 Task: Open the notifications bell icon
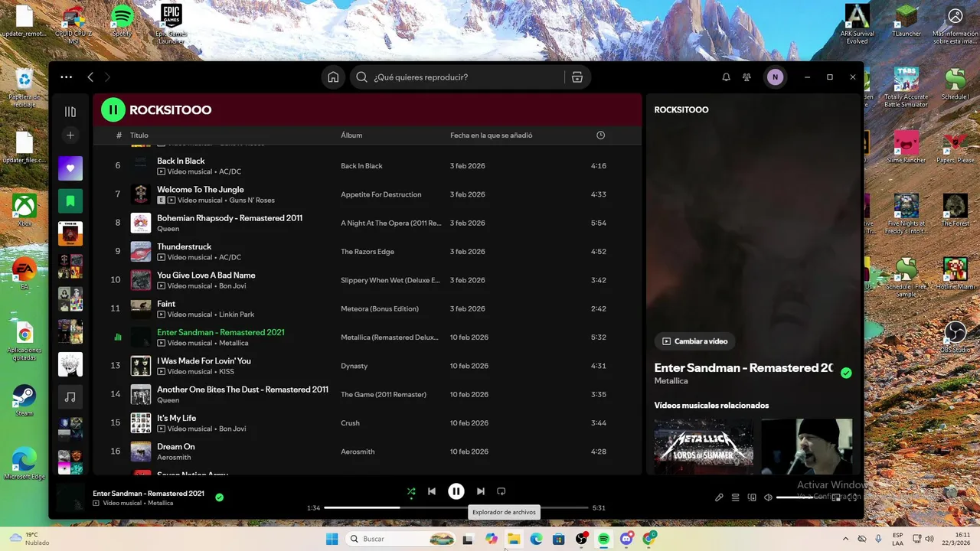click(x=726, y=77)
